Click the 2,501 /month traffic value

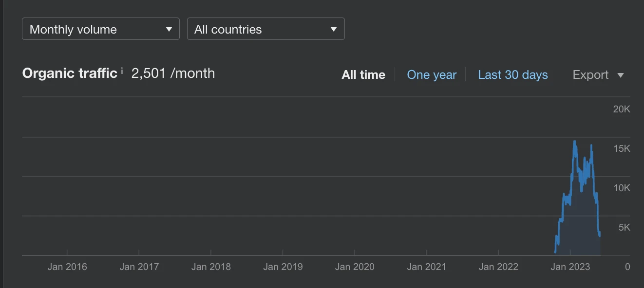pos(173,73)
